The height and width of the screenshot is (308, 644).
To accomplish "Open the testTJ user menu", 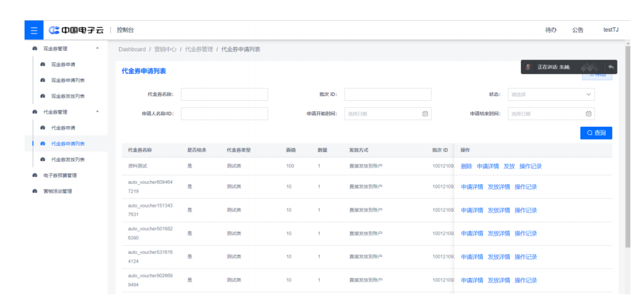I will click(x=611, y=30).
